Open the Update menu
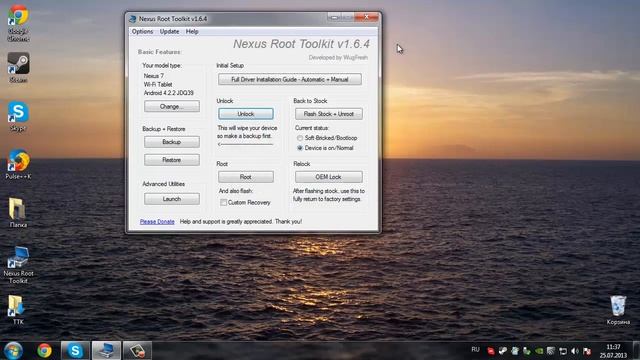Image resolution: width=640 pixels, height=360 pixels. (x=169, y=31)
